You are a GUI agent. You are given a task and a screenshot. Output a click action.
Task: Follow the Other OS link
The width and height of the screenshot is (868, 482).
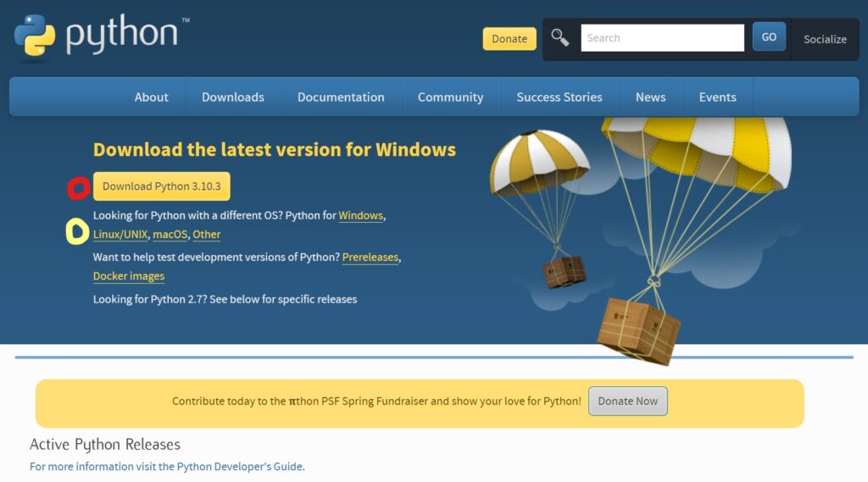(x=207, y=235)
